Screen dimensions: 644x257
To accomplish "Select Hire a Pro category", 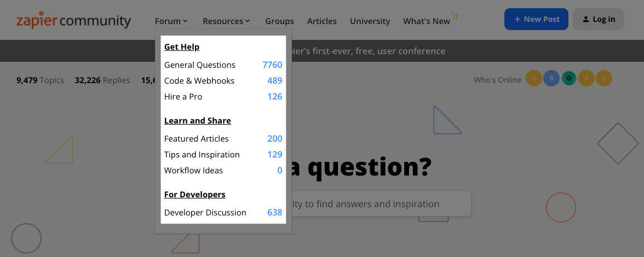I will point(223,97).
